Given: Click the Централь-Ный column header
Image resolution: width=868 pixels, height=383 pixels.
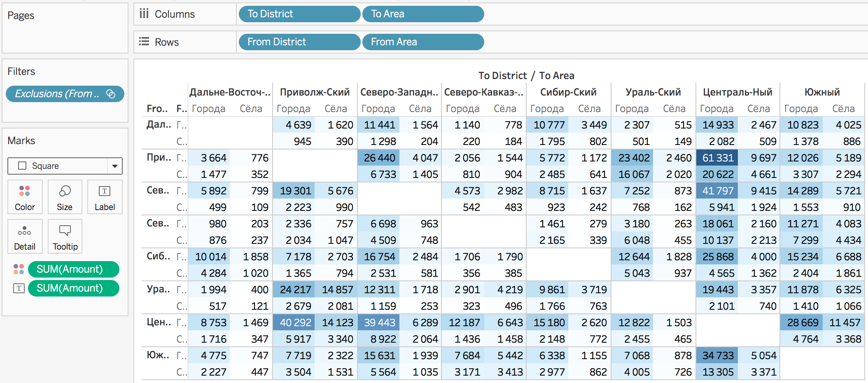Looking at the screenshot, I should [737, 92].
